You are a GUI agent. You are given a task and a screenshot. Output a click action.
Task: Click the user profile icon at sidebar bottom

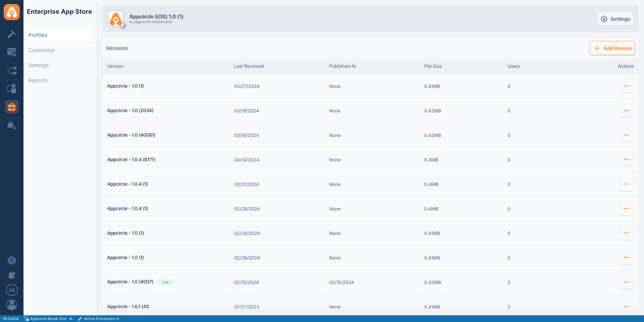tap(11, 305)
